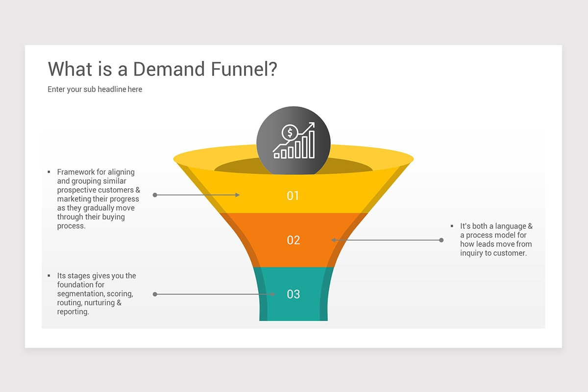Click the dollar coin symbol in the icon

click(289, 132)
